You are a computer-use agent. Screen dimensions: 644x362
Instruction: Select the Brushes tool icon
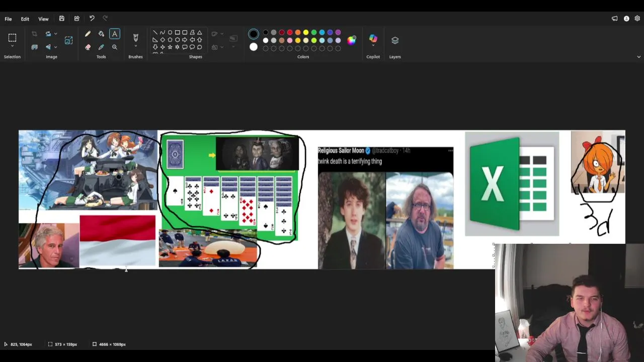pos(135,37)
